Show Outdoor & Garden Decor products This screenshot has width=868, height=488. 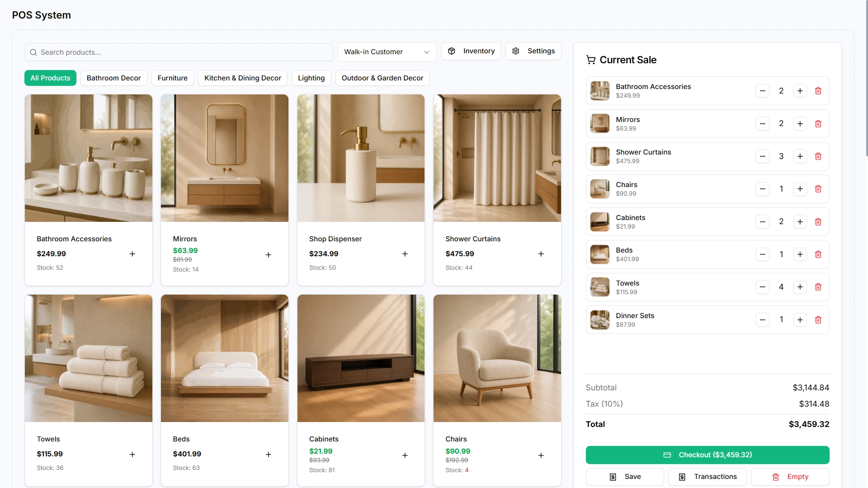(382, 78)
